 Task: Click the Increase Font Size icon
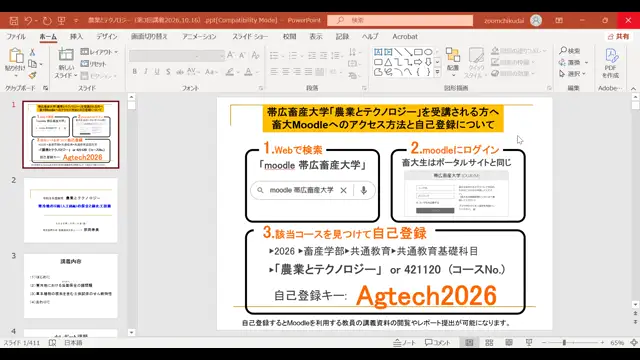pyautogui.click(x=231, y=55)
